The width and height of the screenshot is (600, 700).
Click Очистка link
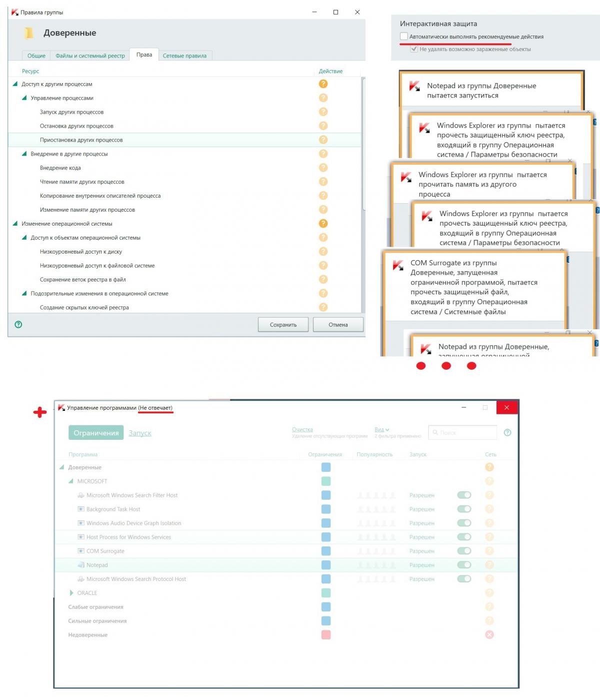point(302,430)
